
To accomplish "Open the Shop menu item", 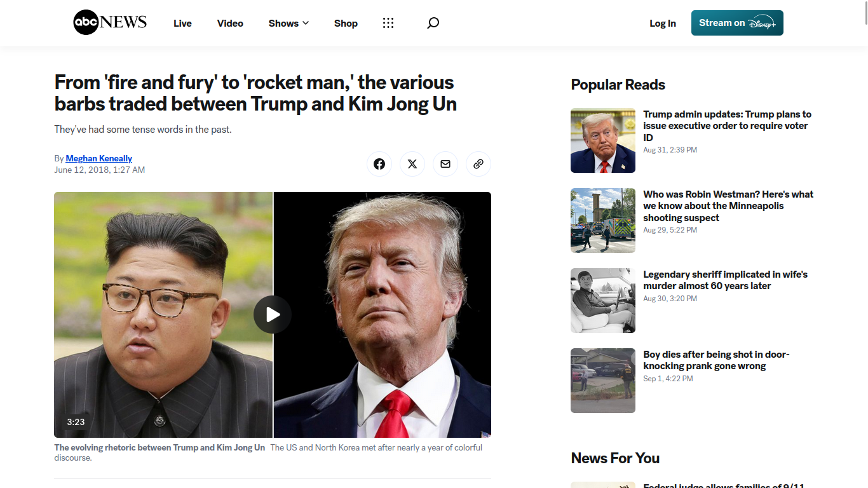I will pyautogui.click(x=346, y=23).
